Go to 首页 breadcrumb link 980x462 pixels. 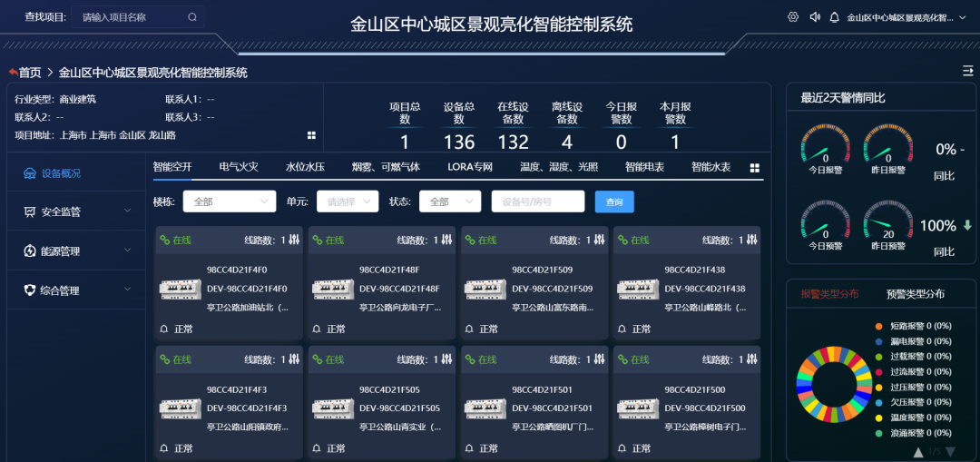point(30,73)
